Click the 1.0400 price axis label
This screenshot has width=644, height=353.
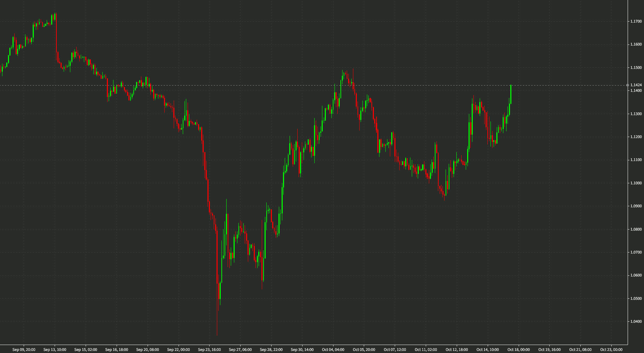(x=636, y=322)
